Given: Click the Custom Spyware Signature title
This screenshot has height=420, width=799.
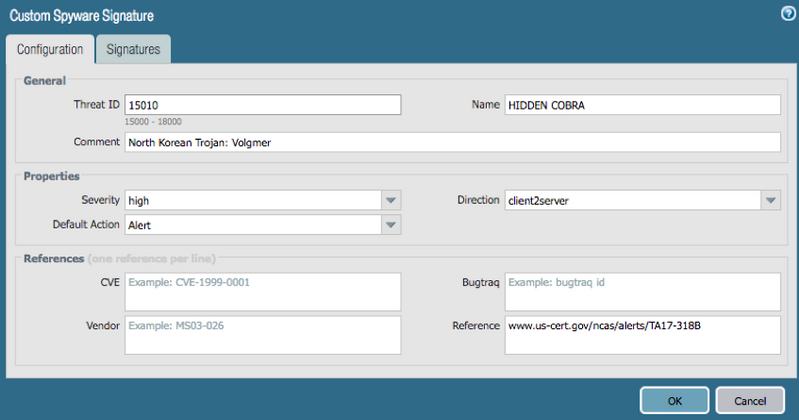Looking at the screenshot, I should (x=82, y=16).
